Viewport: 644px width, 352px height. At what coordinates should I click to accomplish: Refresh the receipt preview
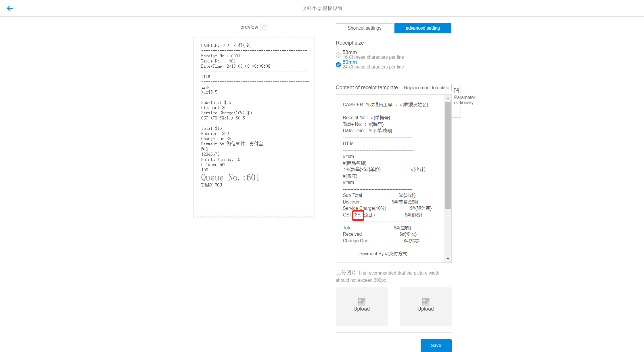(x=263, y=27)
